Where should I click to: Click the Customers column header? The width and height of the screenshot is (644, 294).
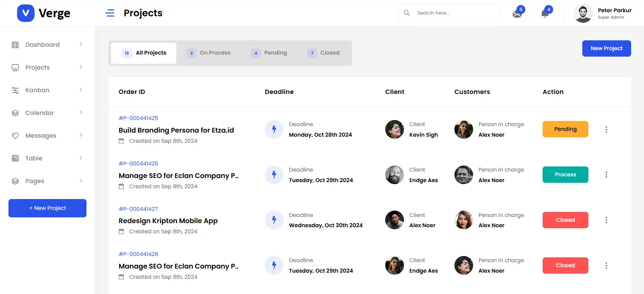point(472,92)
